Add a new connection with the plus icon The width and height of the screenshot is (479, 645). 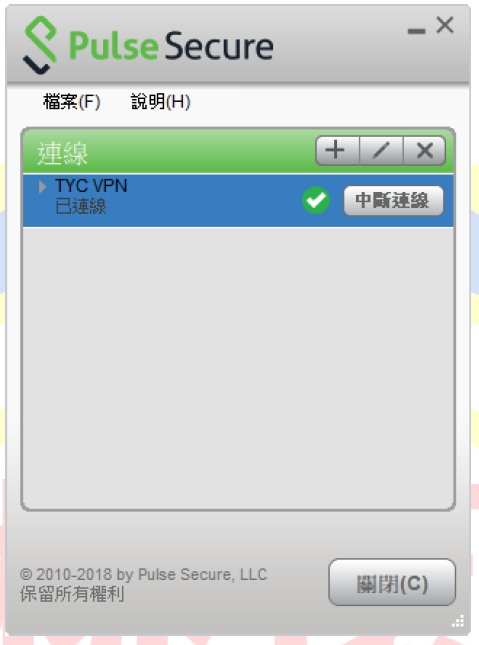tap(337, 150)
